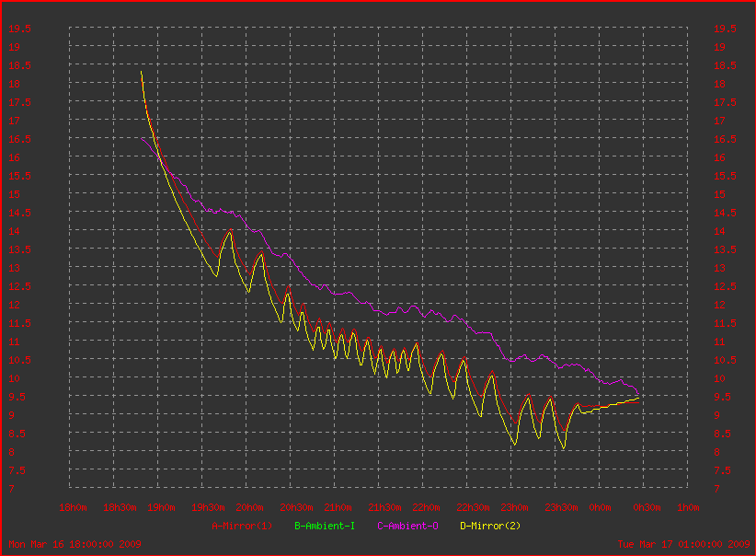Click the 8.5 value on left axis
The image size is (756, 556).
click(x=17, y=434)
